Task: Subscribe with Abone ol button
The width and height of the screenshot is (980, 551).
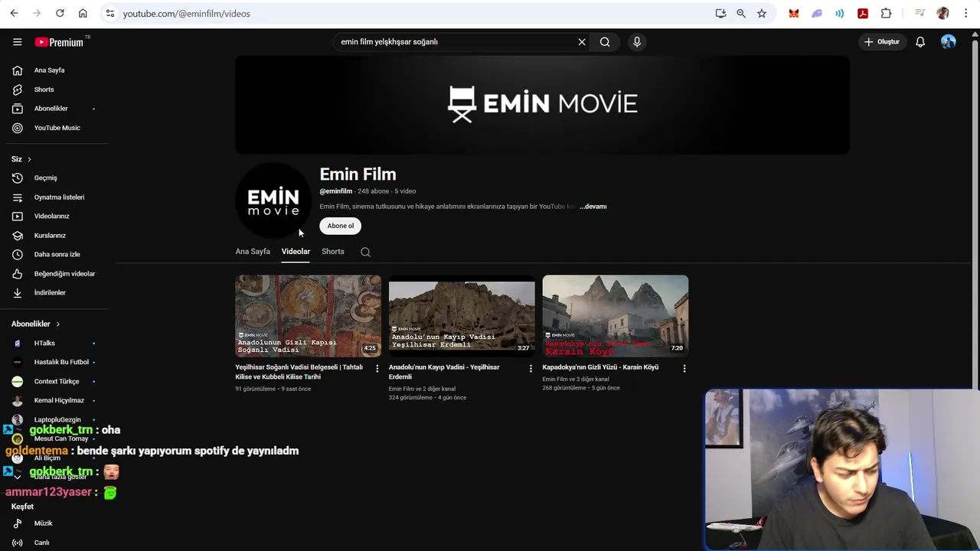Action: [x=340, y=226]
